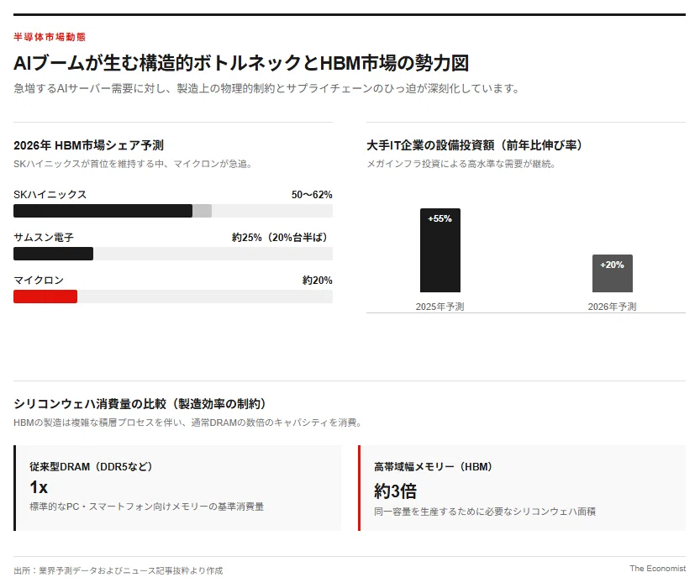Click The Economist credit text
This screenshot has width=700, height=588.
(658, 569)
